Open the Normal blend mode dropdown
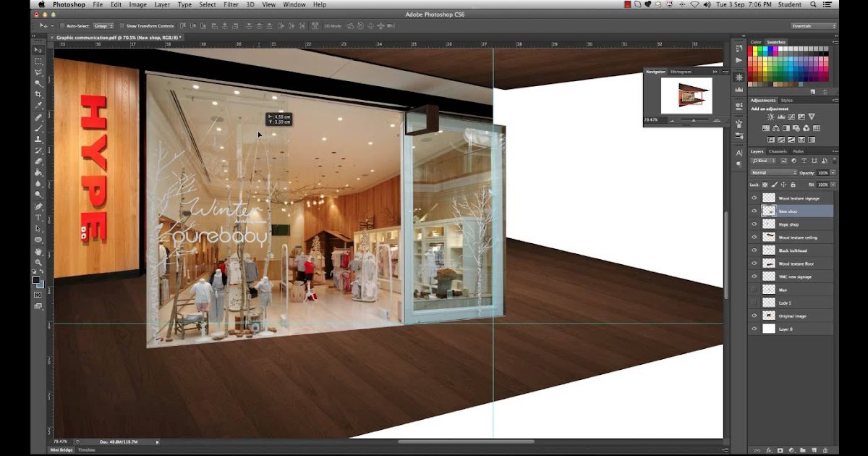 coord(774,173)
